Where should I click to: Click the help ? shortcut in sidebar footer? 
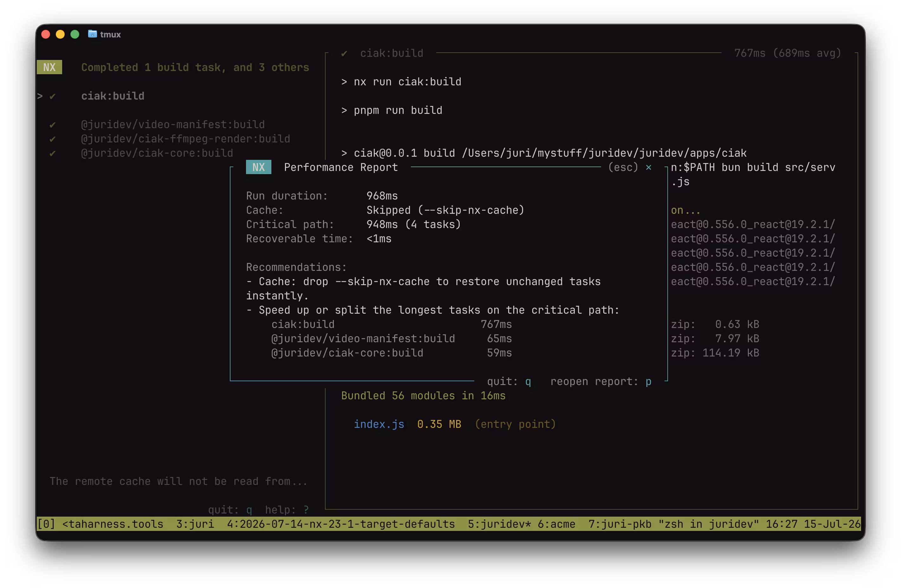[x=287, y=510]
